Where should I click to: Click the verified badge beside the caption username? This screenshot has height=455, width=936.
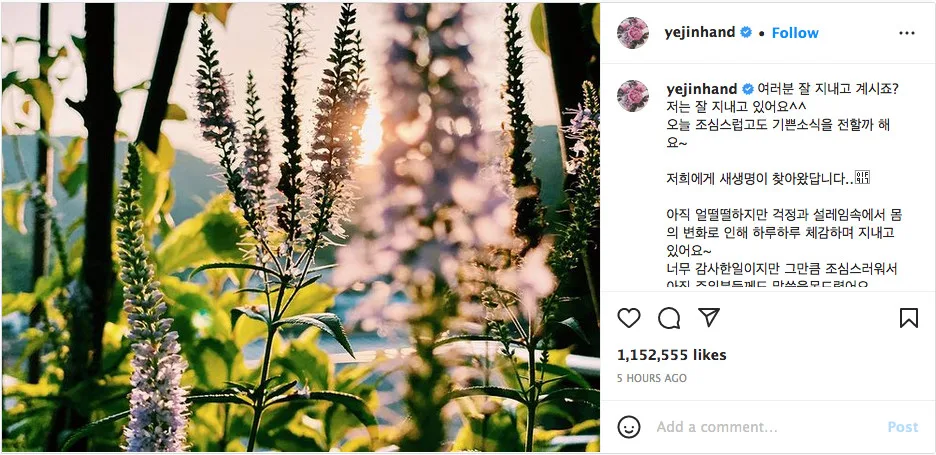[x=747, y=90]
